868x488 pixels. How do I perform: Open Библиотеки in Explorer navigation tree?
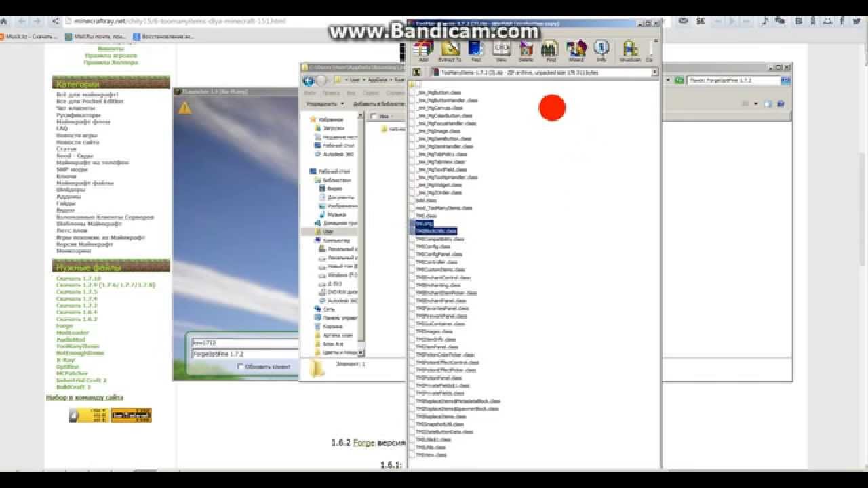(x=333, y=180)
